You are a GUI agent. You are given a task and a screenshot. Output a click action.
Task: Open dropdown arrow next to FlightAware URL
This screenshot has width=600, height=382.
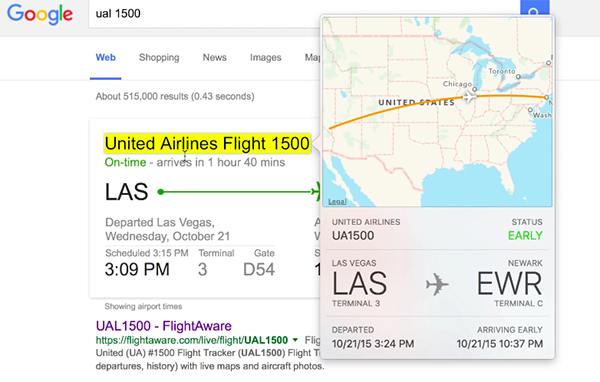point(295,340)
